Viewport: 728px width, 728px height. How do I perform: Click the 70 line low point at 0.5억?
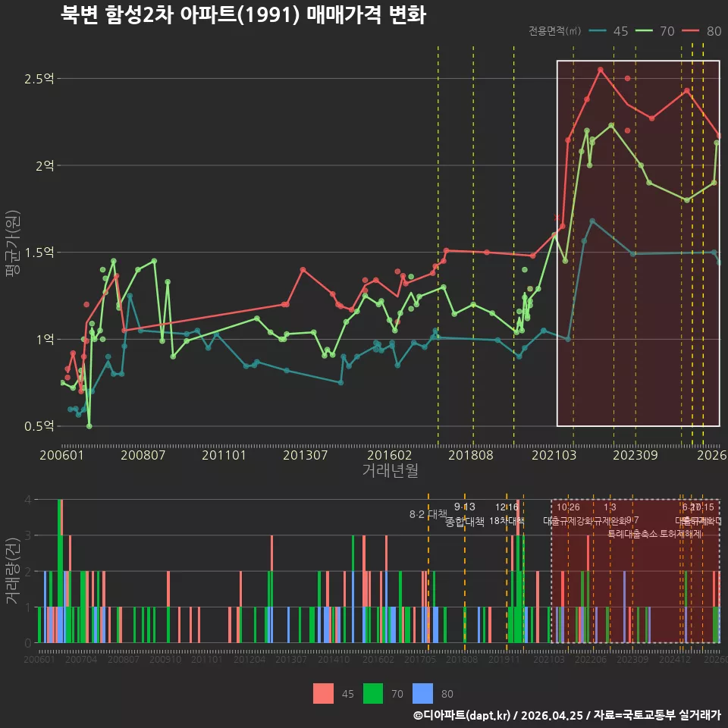click(x=89, y=425)
